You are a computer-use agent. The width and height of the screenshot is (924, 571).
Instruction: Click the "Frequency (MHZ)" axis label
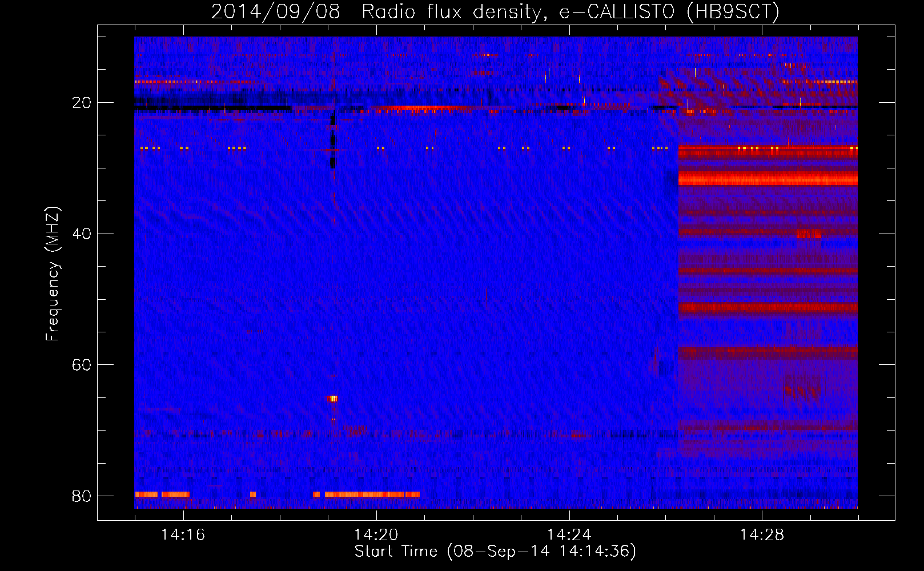(53, 274)
